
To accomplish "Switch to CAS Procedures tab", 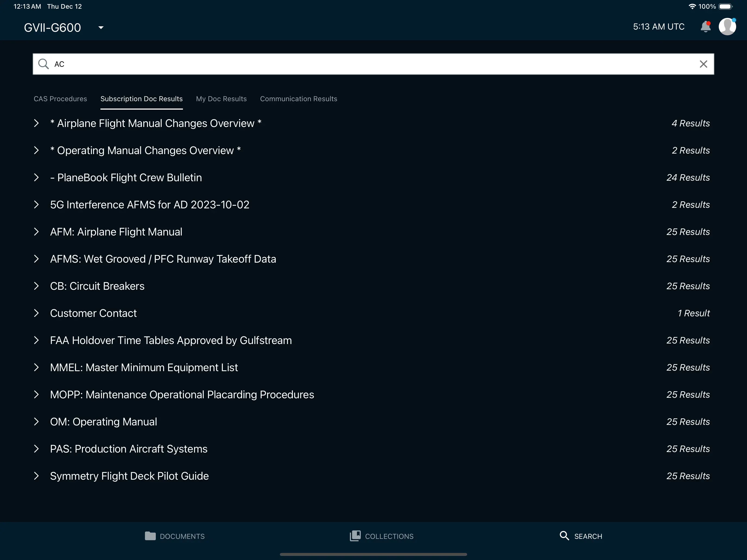I will [61, 99].
